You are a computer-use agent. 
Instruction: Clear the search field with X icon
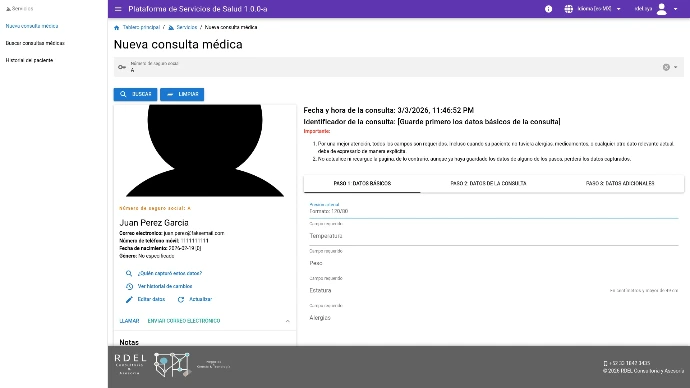tap(666, 67)
